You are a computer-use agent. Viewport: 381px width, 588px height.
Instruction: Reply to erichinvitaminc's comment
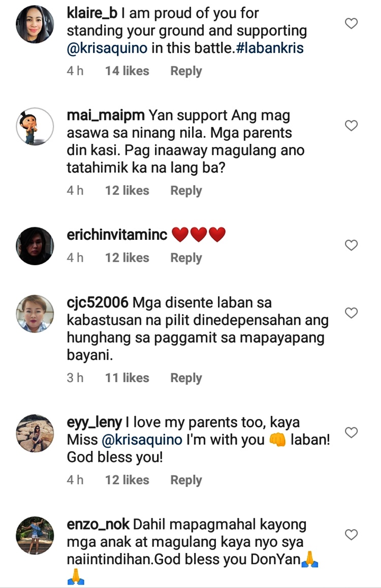tap(186, 258)
